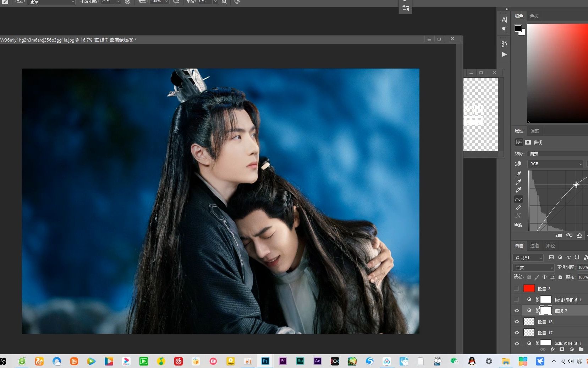Open smoothing 0% dropdown arrow

pyautogui.click(x=215, y=2)
